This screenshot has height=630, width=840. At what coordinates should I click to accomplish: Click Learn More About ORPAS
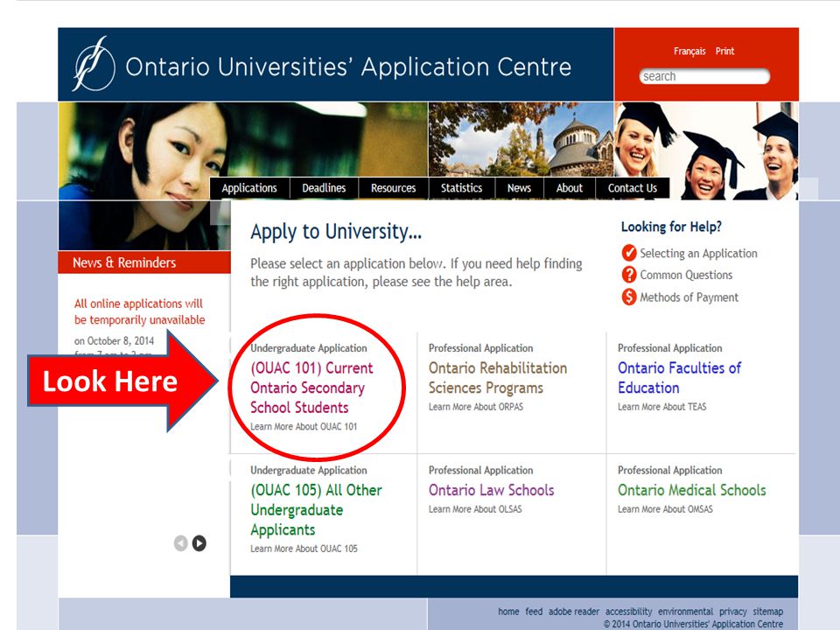(x=476, y=407)
